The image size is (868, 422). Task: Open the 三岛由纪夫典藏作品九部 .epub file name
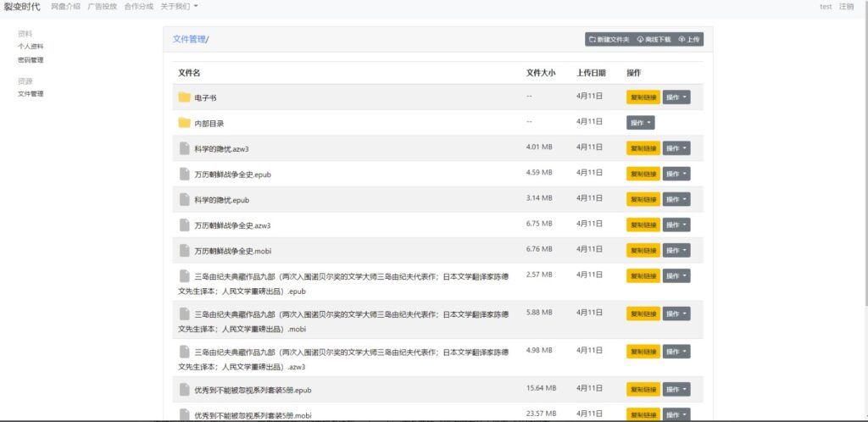[343, 284]
